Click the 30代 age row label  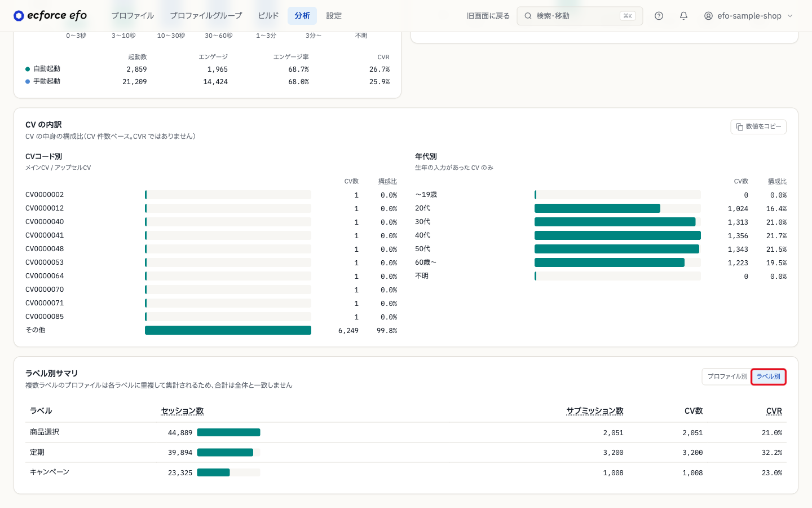coord(423,222)
